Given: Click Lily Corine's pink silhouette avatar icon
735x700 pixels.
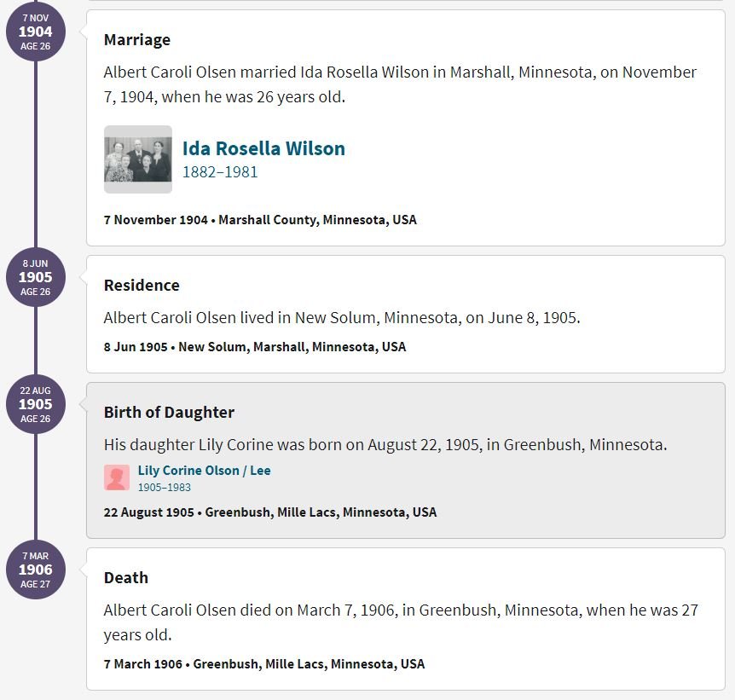Looking at the screenshot, I should click(117, 477).
